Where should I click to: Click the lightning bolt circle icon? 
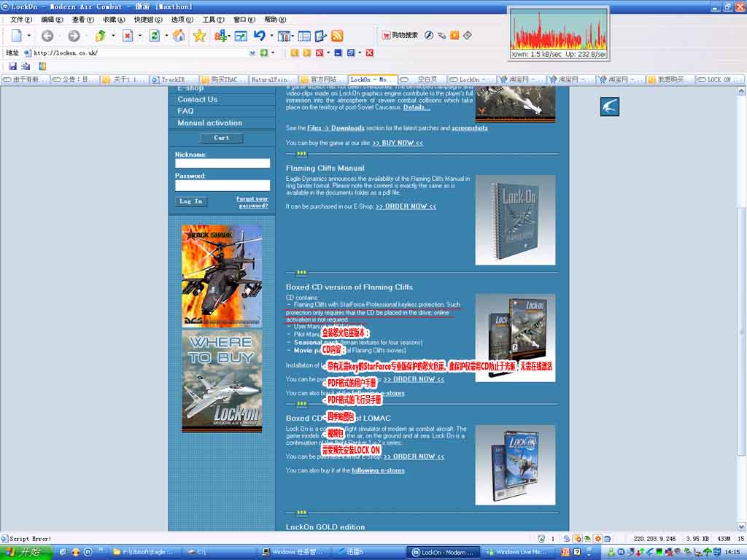tap(429, 35)
